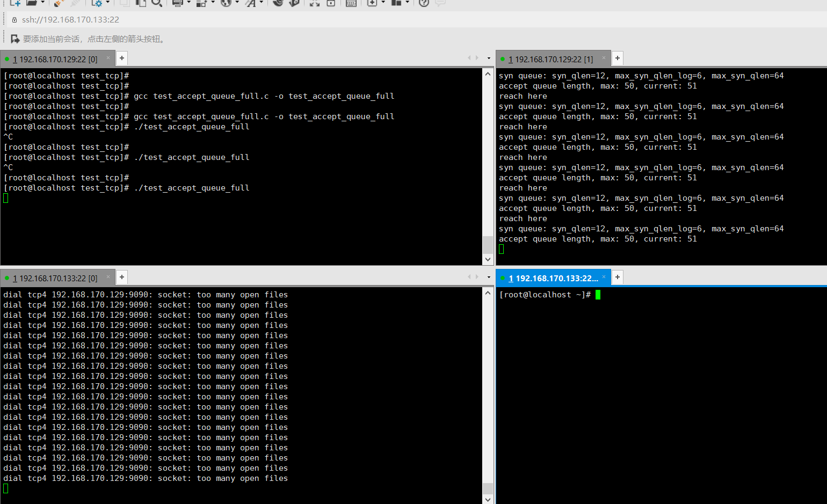Click the find magnifier icon in toolbar
Image resolution: width=827 pixels, height=504 pixels.
pos(157,3)
